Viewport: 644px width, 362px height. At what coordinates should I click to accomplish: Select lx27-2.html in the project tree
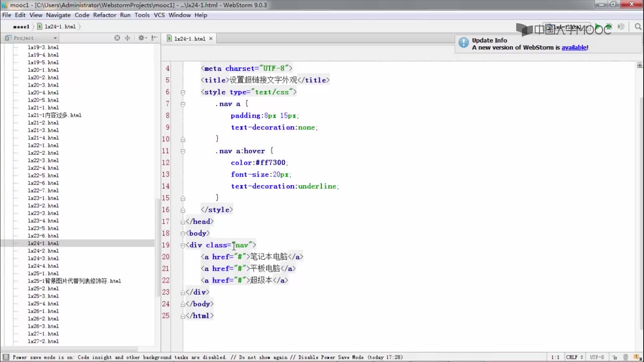[x=43, y=341]
